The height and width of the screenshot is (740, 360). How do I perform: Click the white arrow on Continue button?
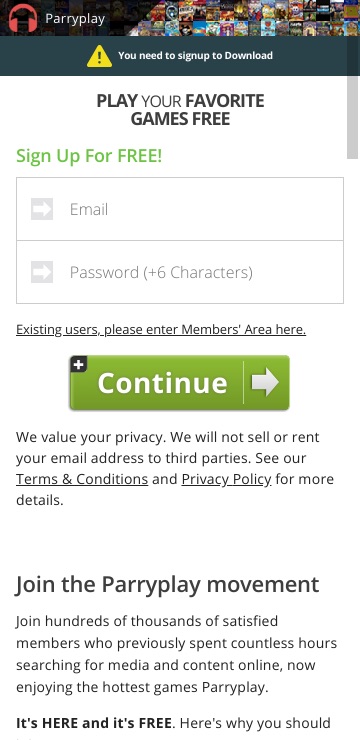[265, 382]
